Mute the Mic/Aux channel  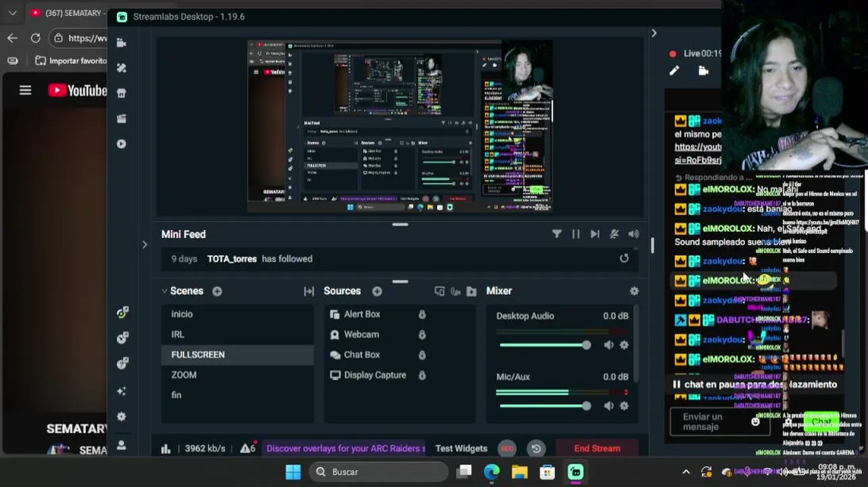608,406
